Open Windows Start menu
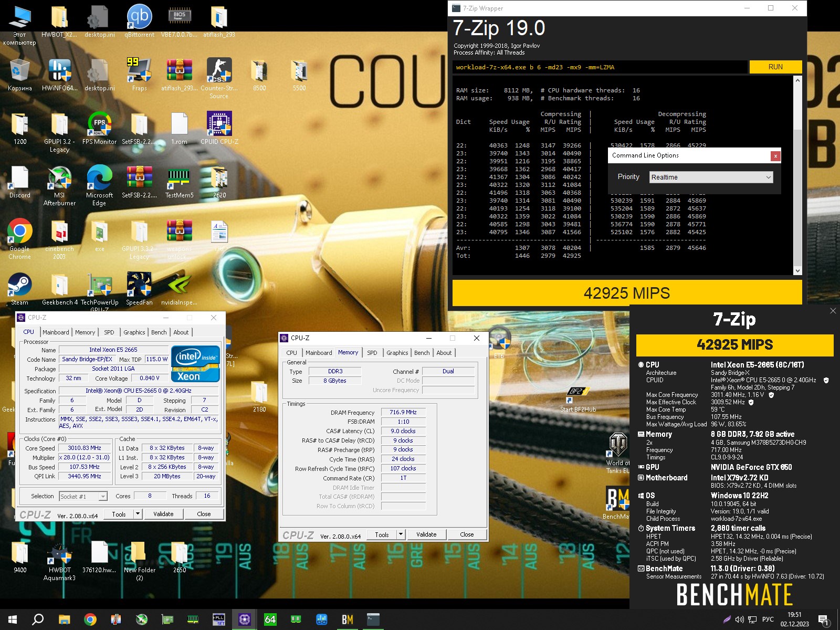The width and height of the screenshot is (840, 630). pyautogui.click(x=13, y=619)
